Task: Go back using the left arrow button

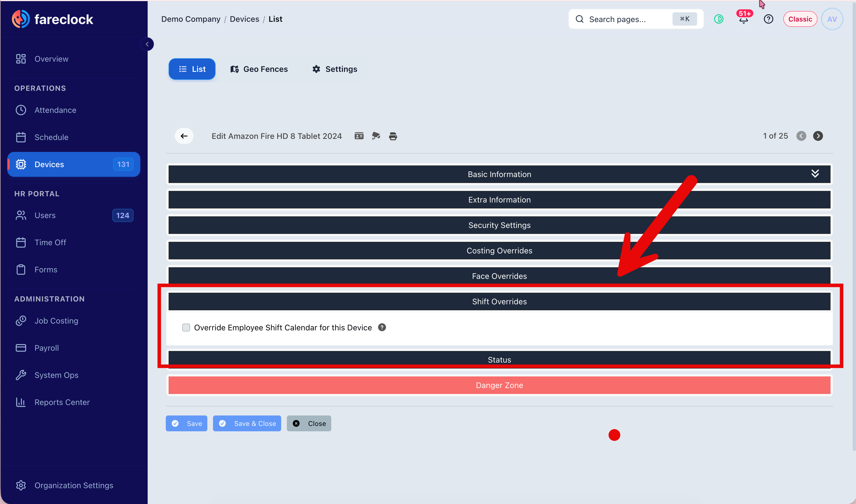Action: click(184, 136)
